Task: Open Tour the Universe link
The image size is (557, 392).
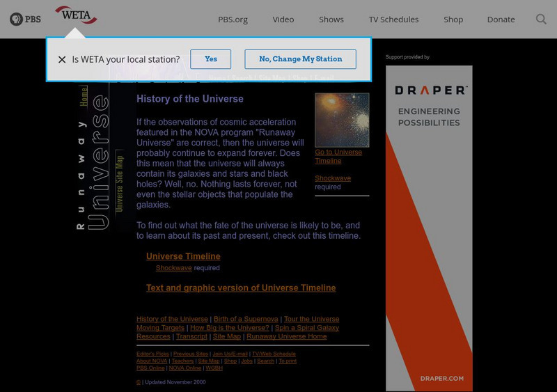Action: [x=311, y=319]
